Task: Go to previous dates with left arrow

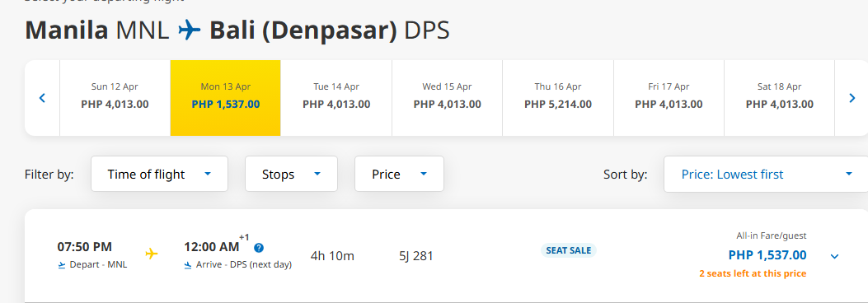Action: (x=42, y=99)
